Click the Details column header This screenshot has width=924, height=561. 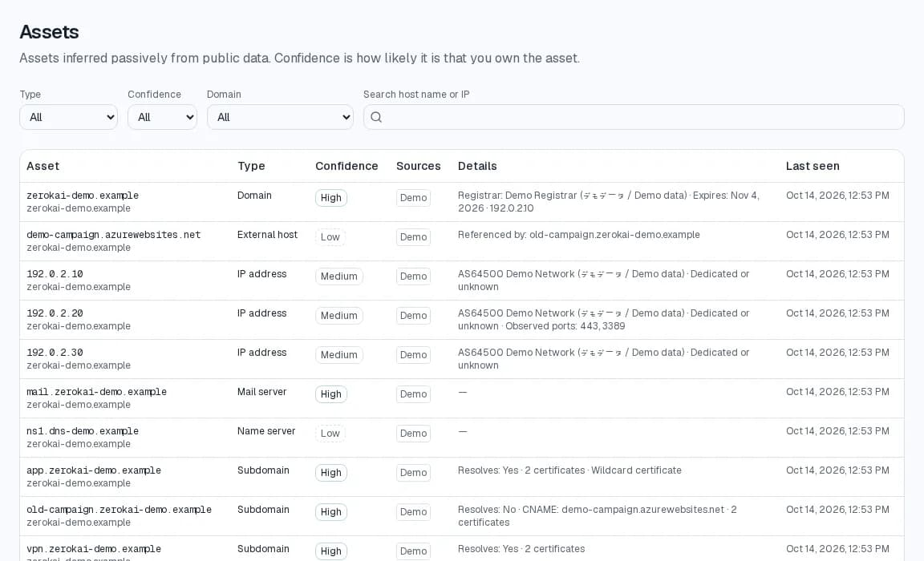coord(477,166)
